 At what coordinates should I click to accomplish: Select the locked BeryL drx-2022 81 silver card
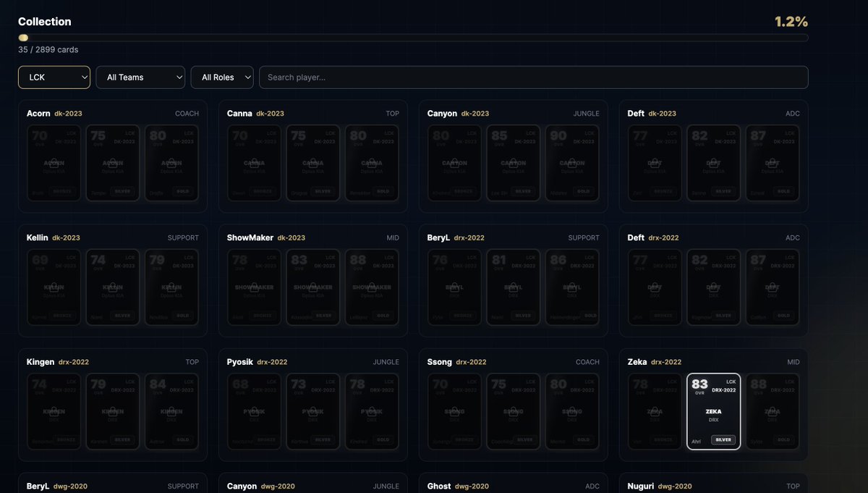[514, 287]
